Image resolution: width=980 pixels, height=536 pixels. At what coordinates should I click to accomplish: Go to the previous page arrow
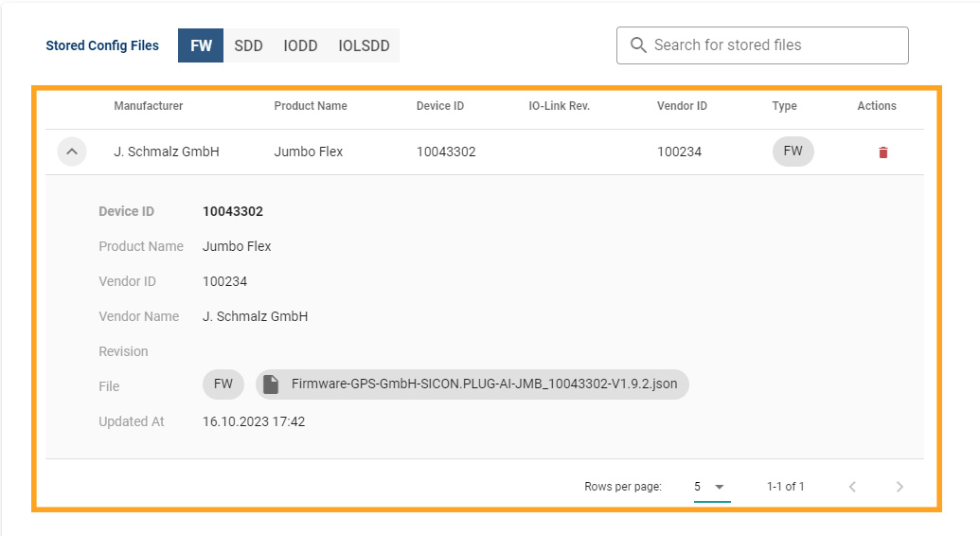click(x=852, y=487)
